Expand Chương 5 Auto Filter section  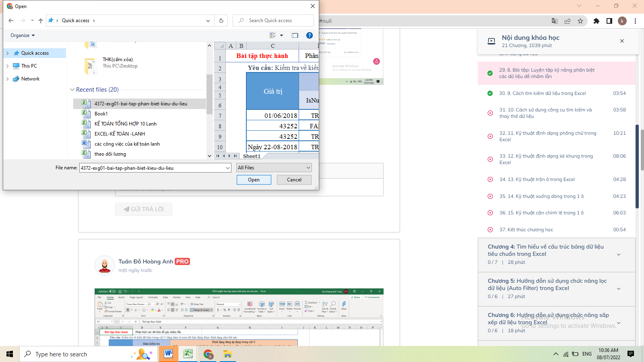557,289
